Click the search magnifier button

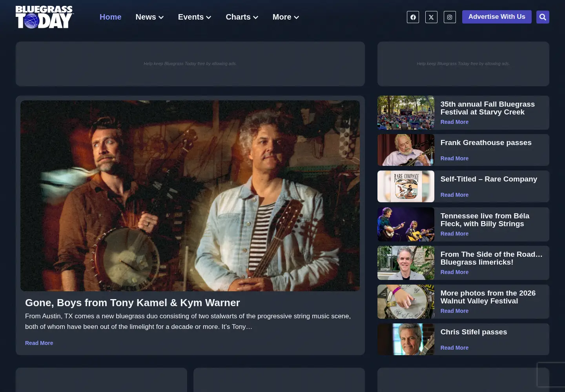click(543, 17)
